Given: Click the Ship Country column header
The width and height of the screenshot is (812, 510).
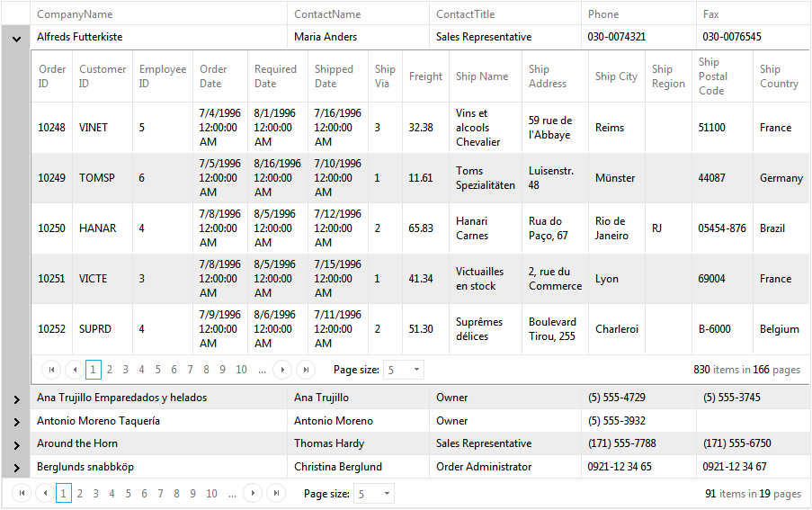Looking at the screenshot, I should point(778,76).
